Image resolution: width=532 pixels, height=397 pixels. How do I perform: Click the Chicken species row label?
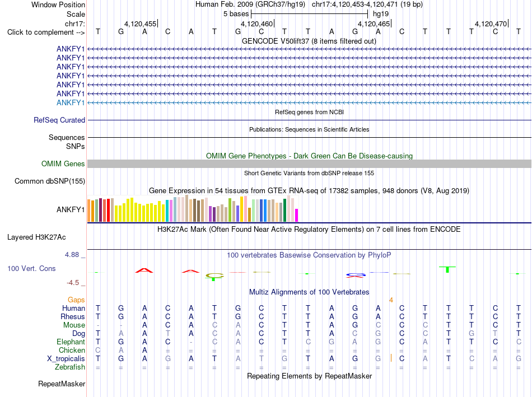point(72,350)
